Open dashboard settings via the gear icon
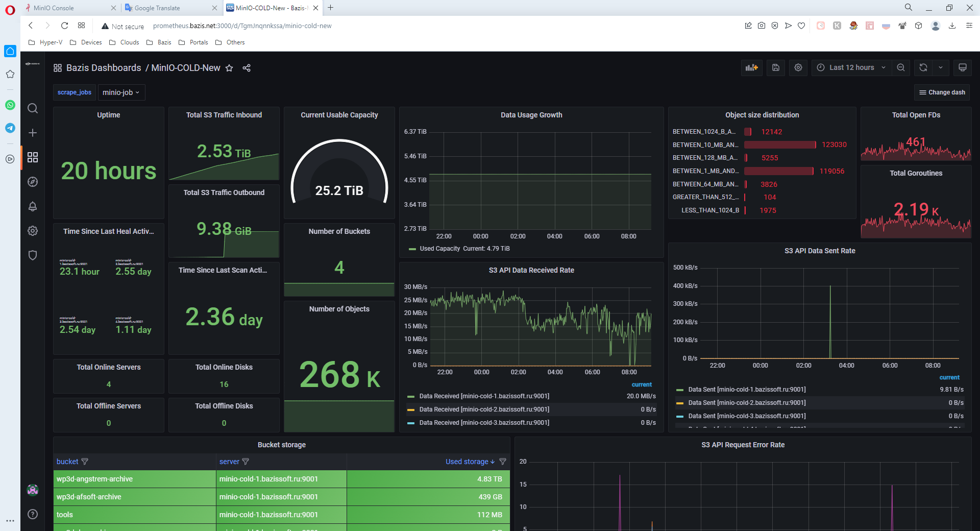The width and height of the screenshot is (980, 531). point(798,67)
